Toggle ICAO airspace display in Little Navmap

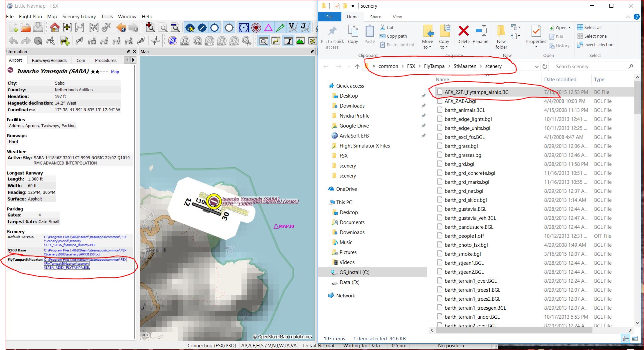(x=186, y=41)
